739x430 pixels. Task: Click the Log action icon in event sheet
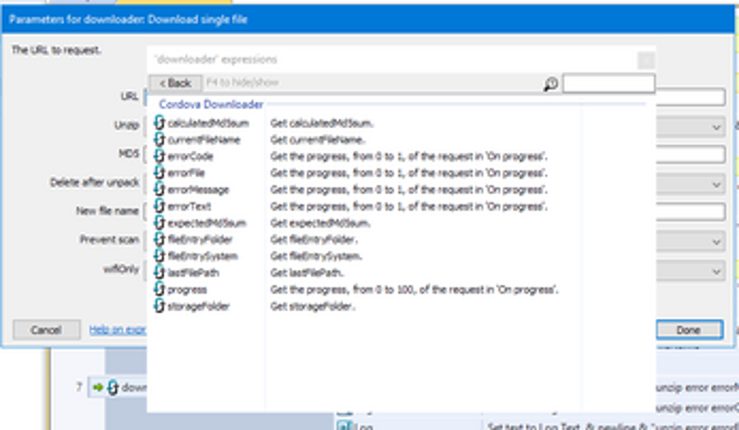tap(345, 426)
